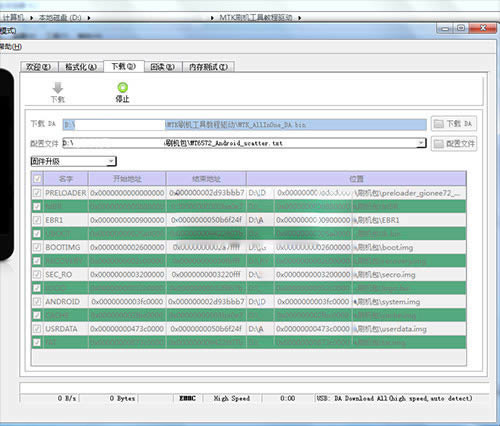Expand the scatter file path dropdown arrow

click(x=421, y=143)
